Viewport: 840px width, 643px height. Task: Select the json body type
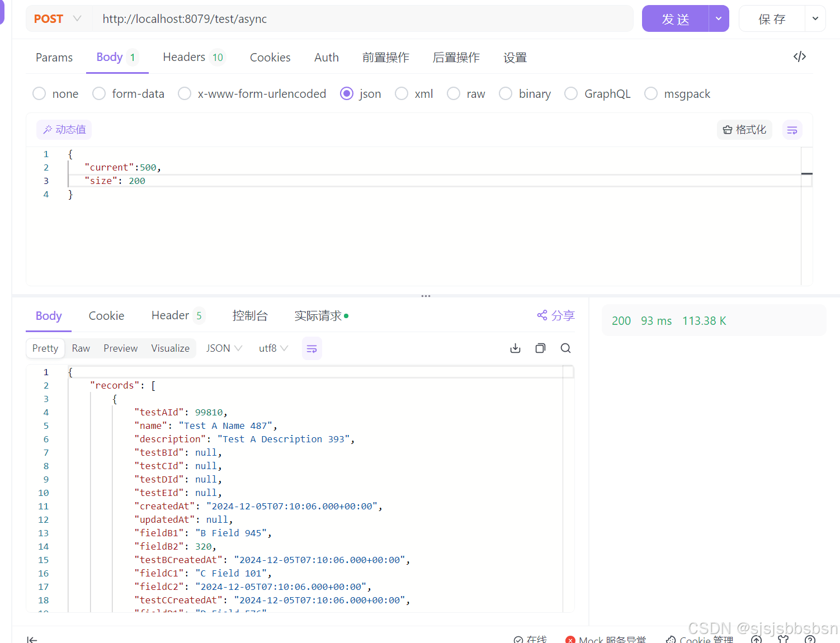(x=360, y=93)
